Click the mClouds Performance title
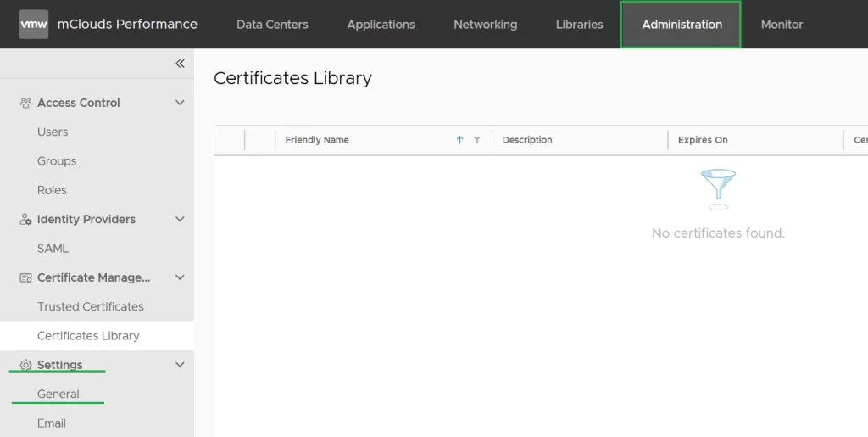The image size is (868, 437). click(127, 25)
